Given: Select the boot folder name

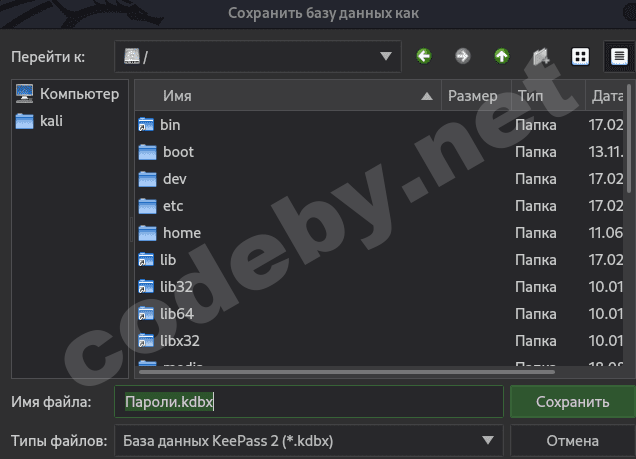Looking at the screenshot, I should 178,152.
